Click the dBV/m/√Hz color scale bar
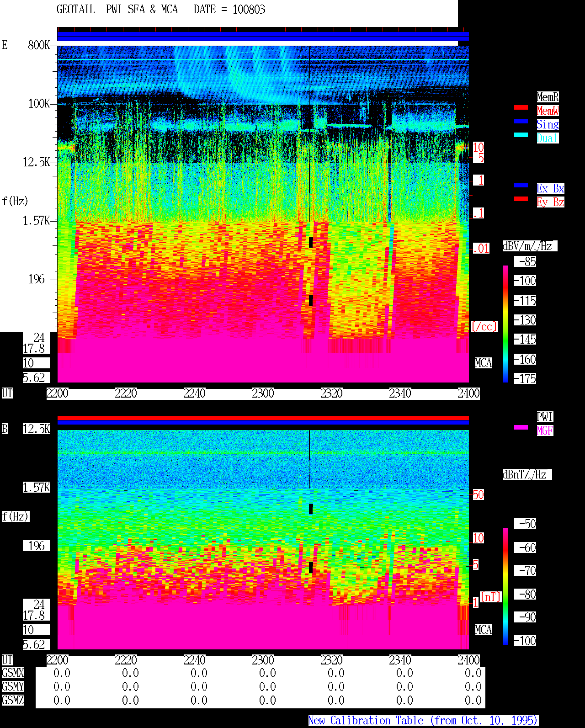Viewport: 585px width, 728px height. click(x=505, y=324)
